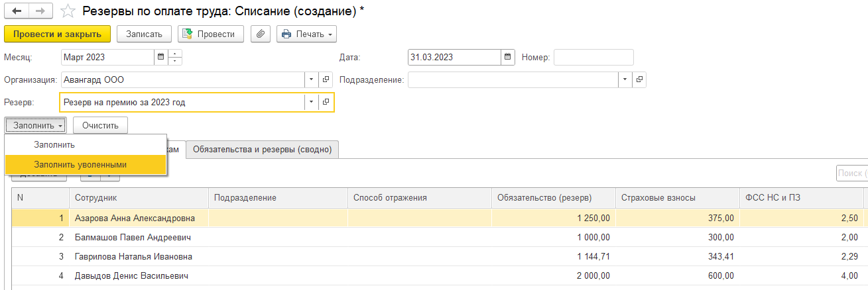
Task: Open the Резерв record via open icon
Action: click(326, 103)
